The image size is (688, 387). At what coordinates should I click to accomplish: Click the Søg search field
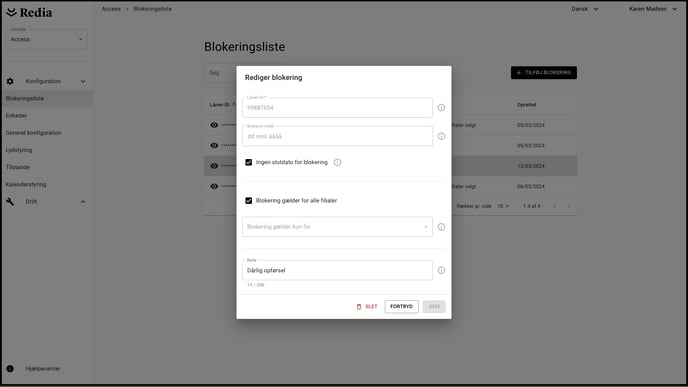pyautogui.click(x=220, y=73)
